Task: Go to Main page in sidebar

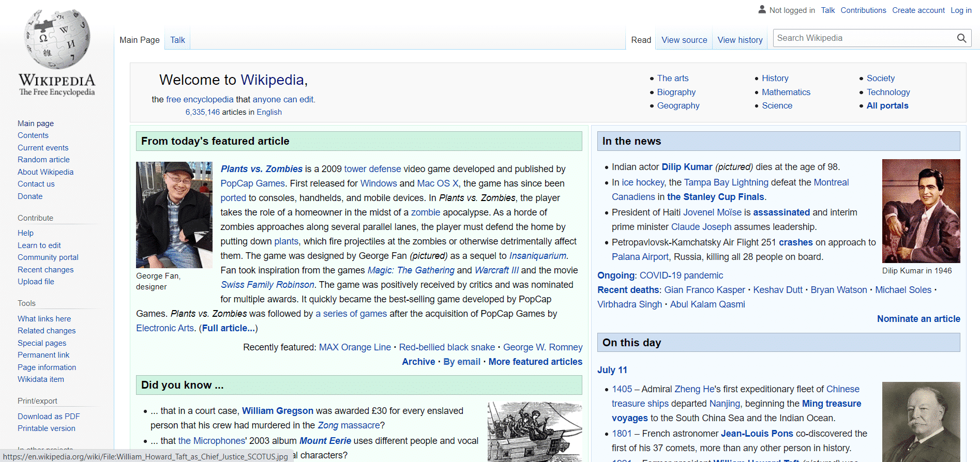Action: (36, 124)
